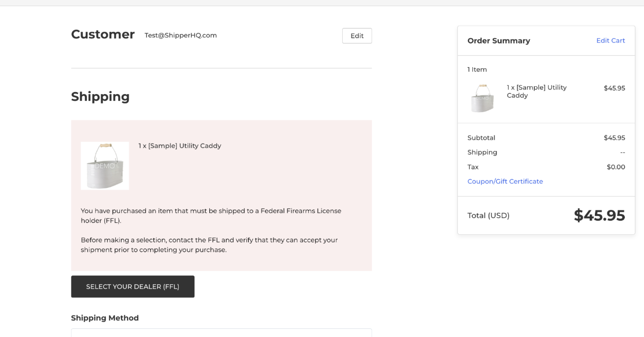Click the Test@ShipperHQ.com customer email

coord(180,35)
